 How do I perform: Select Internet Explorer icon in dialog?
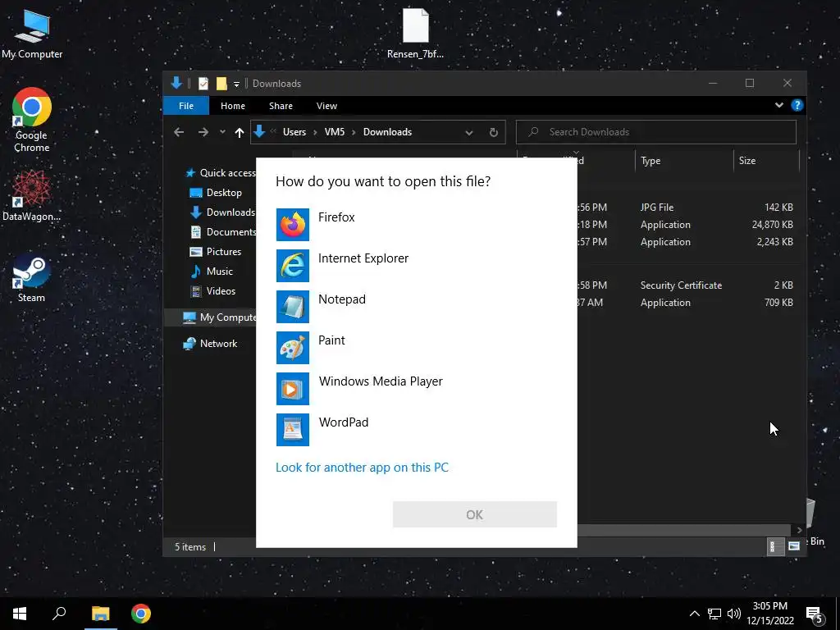[x=293, y=266]
